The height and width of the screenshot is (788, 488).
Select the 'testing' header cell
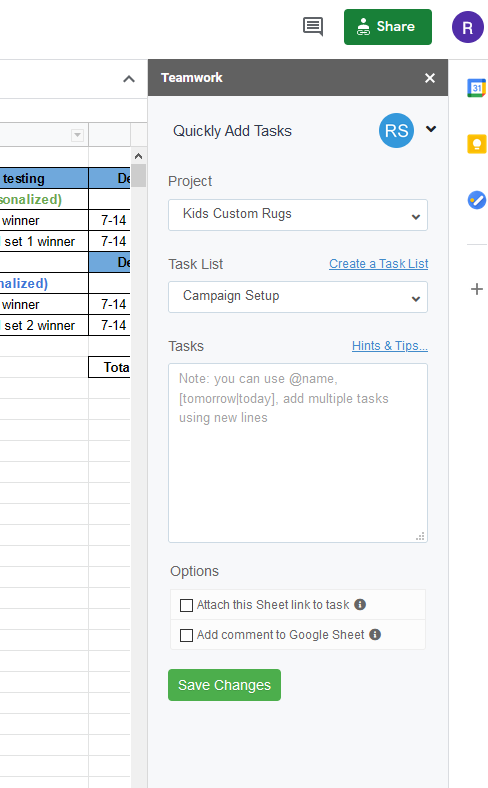[44, 178]
